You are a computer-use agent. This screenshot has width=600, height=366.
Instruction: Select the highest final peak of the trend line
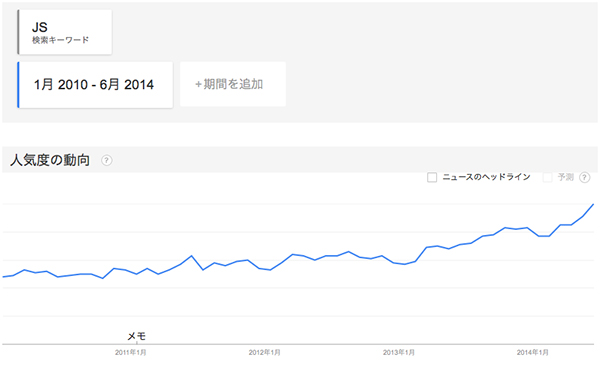point(593,205)
